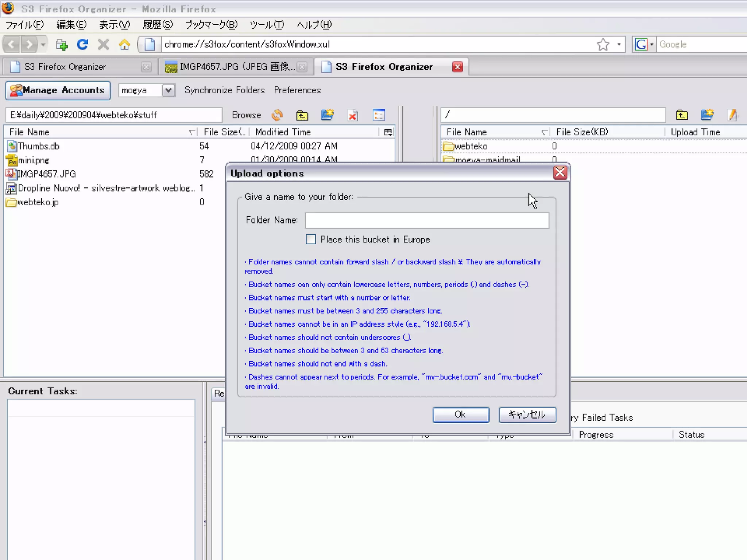Open the 履歴(S) menu
The height and width of the screenshot is (560, 747).
coord(158,25)
